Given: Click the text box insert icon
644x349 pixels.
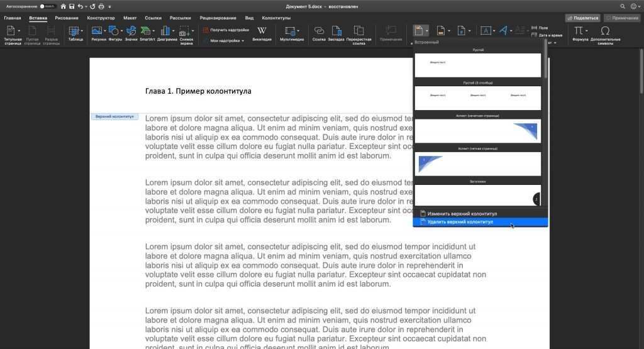Looking at the screenshot, I should (x=486, y=31).
